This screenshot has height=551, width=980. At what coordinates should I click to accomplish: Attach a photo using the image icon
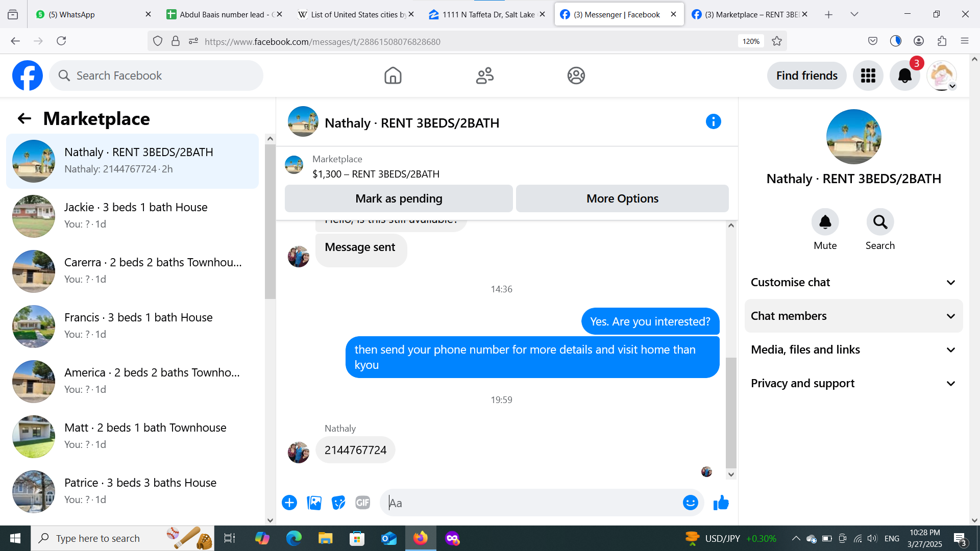pyautogui.click(x=314, y=503)
